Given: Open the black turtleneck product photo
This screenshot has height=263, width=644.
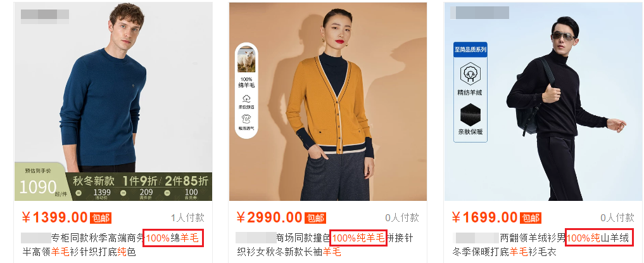Looking at the screenshot, I should point(543,101).
